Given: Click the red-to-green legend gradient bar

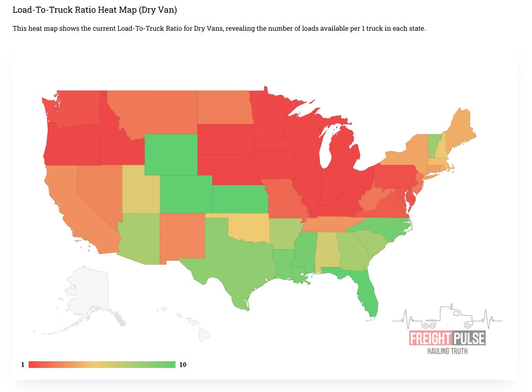Looking at the screenshot, I should click(x=102, y=365).
